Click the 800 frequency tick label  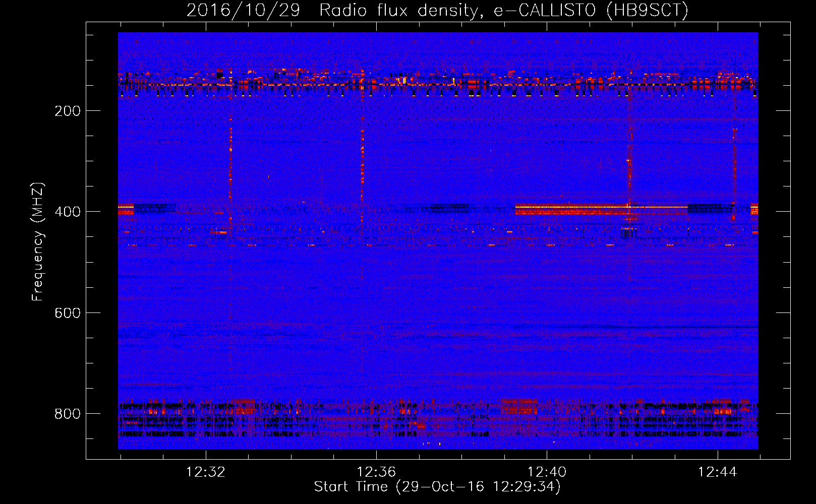click(x=68, y=414)
